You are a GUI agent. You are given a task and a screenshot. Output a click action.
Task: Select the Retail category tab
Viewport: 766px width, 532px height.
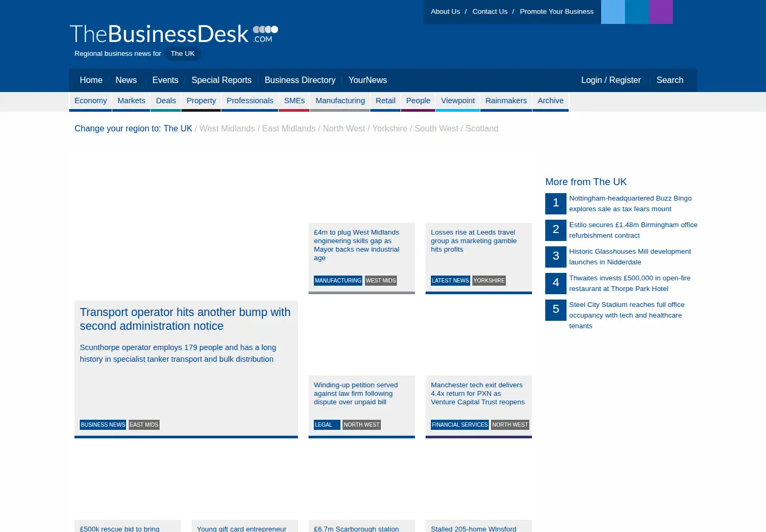[386, 101]
